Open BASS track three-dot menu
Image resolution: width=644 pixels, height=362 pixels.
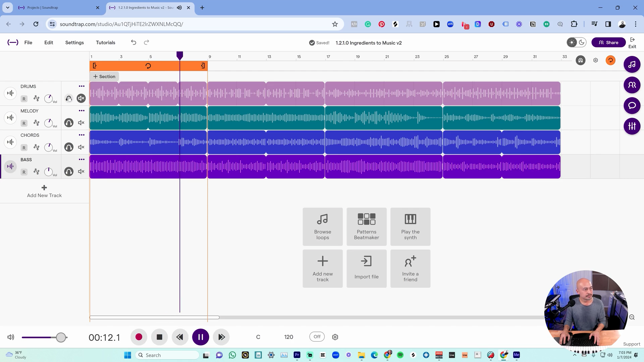[82, 160]
